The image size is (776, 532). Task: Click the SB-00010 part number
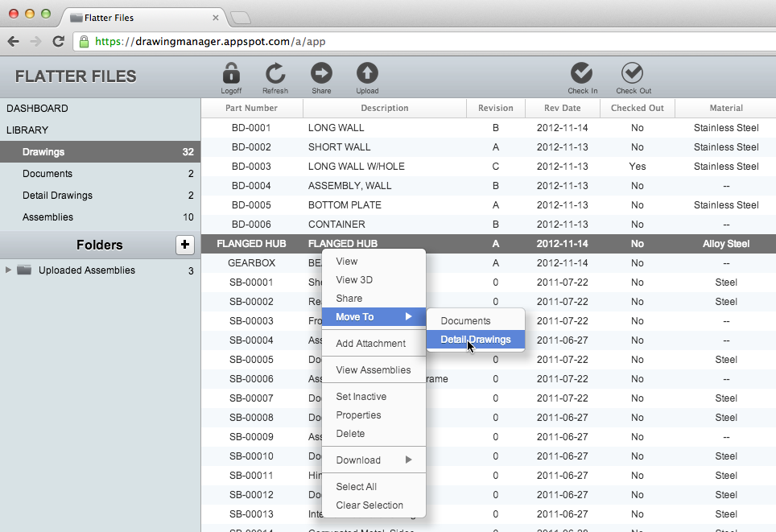251,456
